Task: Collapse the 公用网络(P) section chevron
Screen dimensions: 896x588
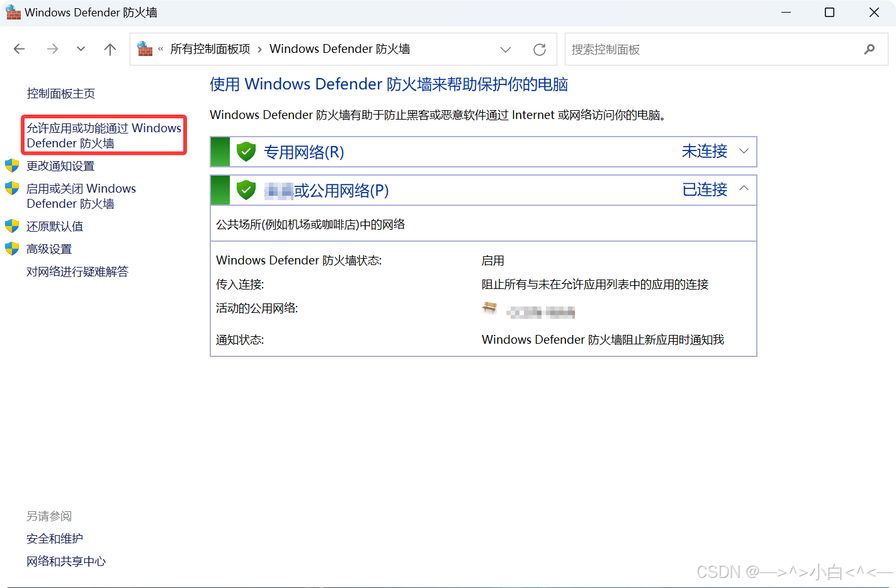Action: click(744, 188)
